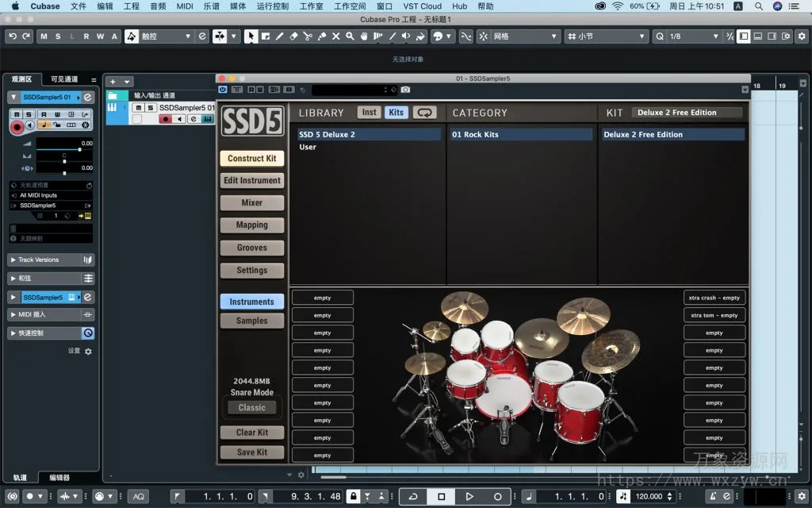Screen dimensions: 812x508
Task: Select the Object Selection arrow tool
Action: click(x=251, y=37)
